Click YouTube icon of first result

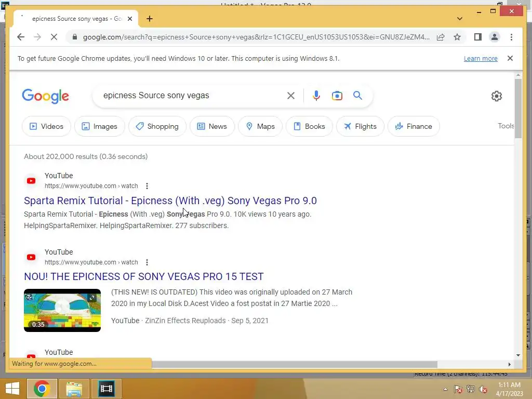coord(31,181)
